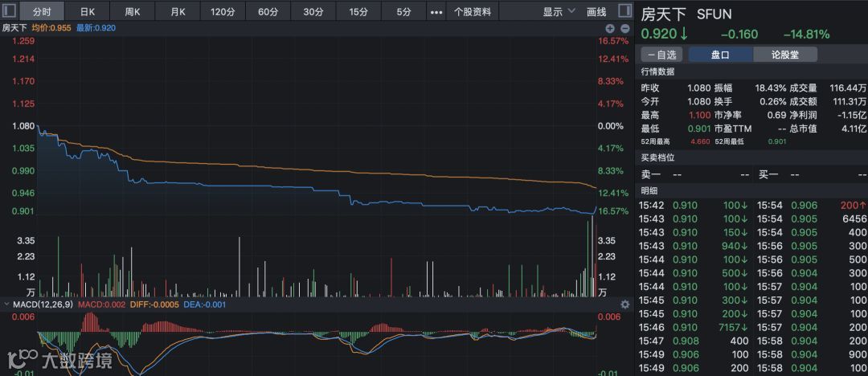Click the 房天下 SFUN stock title
This screenshot has height=376, width=868.
point(686,14)
